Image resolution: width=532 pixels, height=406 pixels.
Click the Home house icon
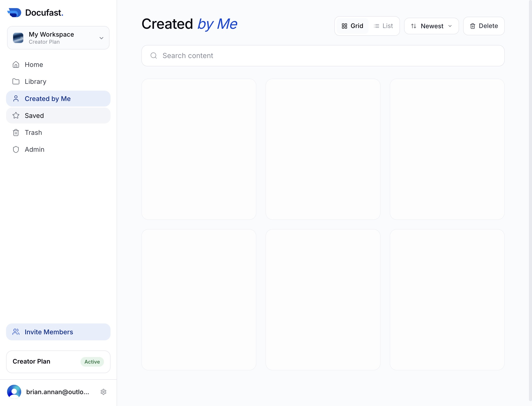coord(16,65)
